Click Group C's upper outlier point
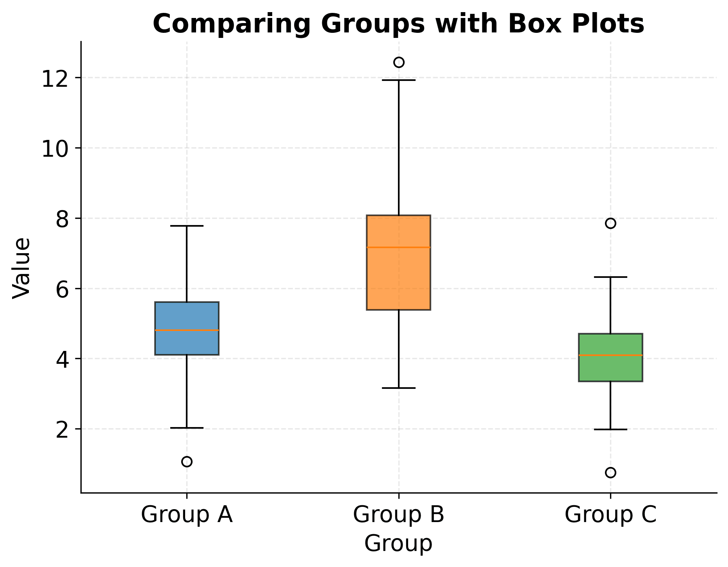728x567 pixels. 610,224
